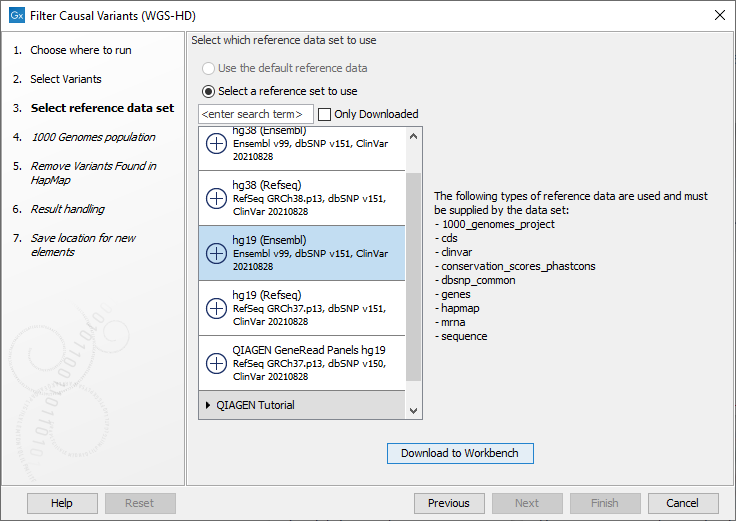Click the list scrollbar down arrow
Image resolution: width=736 pixels, height=521 pixels.
point(414,410)
